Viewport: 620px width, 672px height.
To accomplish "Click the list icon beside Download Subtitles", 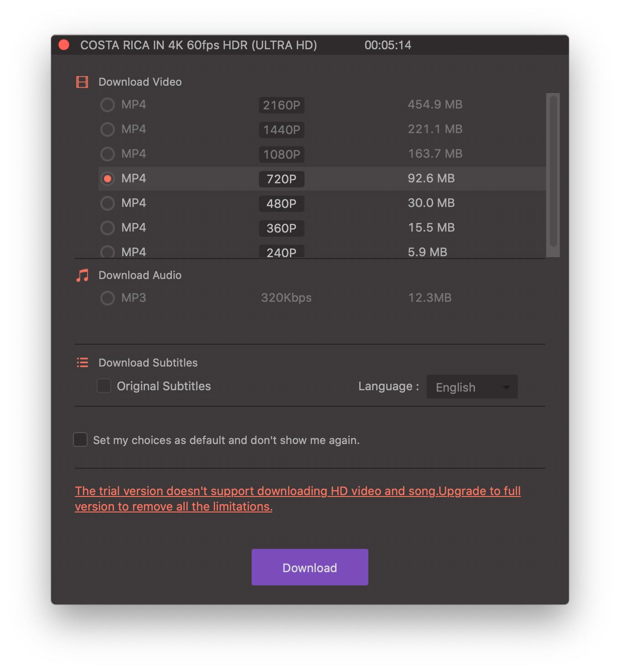I will (82, 362).
